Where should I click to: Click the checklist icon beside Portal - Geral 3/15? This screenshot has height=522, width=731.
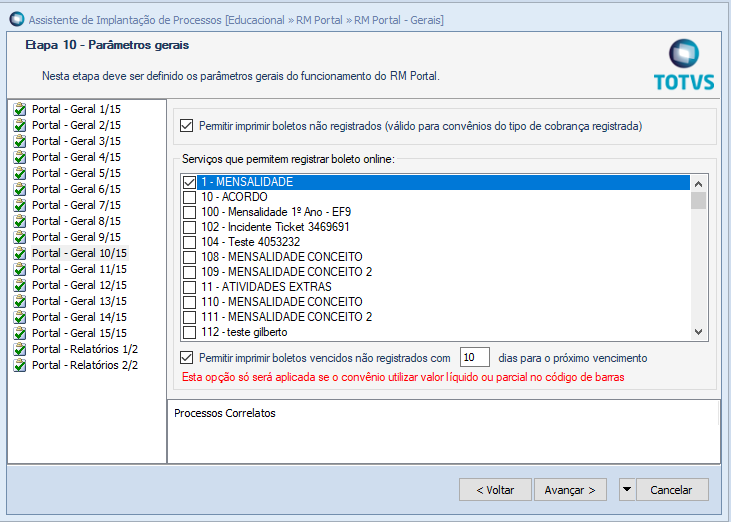(x=20, y=141)
